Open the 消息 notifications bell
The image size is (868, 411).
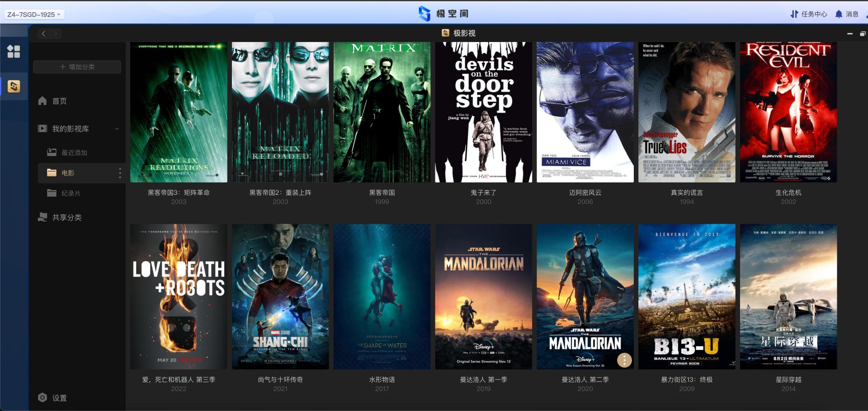point(847,14)
